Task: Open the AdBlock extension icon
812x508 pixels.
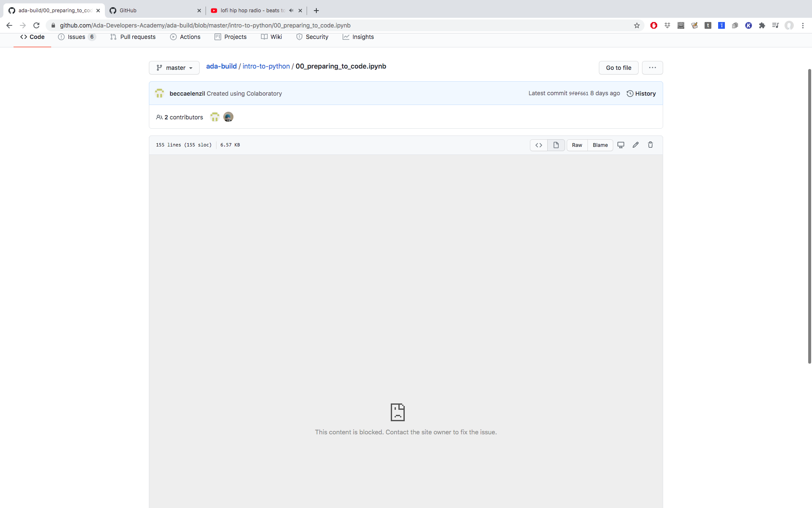Action: click(653, 25)
